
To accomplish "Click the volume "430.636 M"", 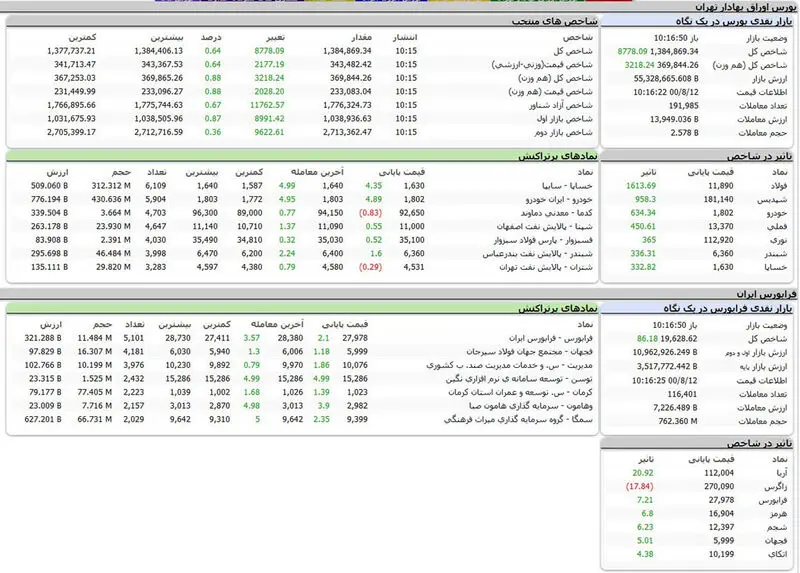I will pos(111,200).
